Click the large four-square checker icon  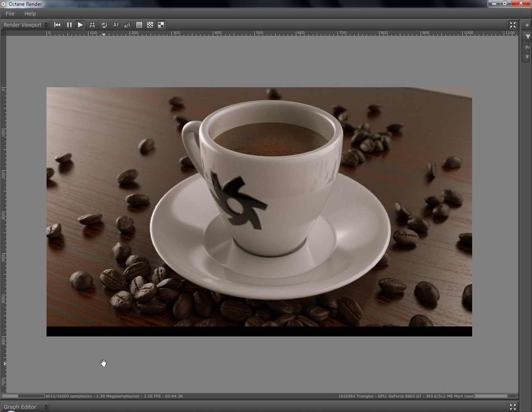click(x=161, y=25)
